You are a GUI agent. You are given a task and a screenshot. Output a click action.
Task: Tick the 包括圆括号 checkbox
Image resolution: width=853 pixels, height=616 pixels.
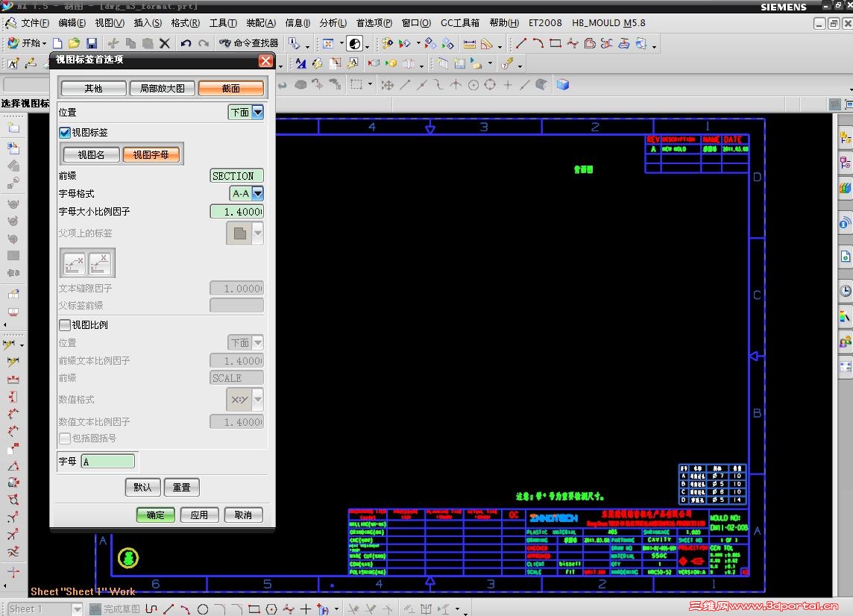(x=65, y=438)
